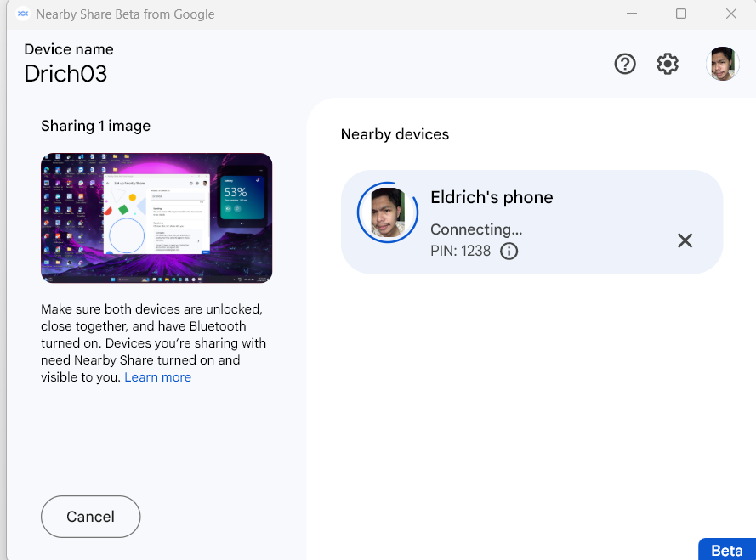Screen dimensions: 756x560
Task: Open the Learn more link
Action: pos(157,377)
